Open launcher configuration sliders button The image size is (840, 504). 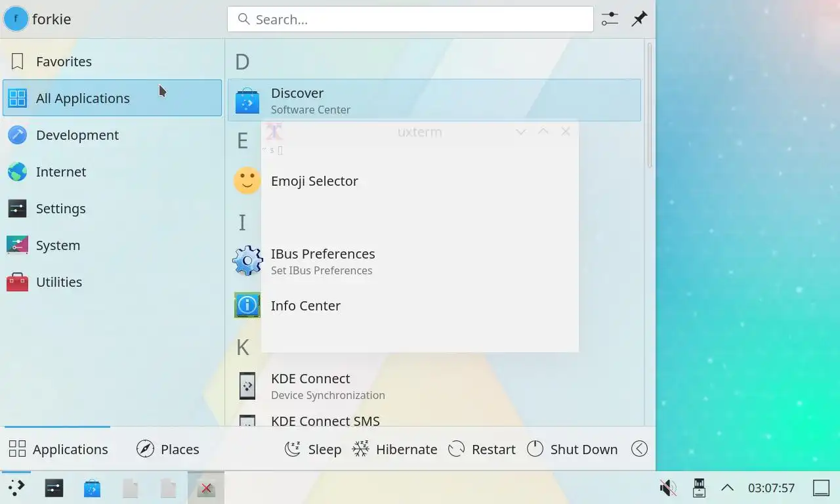[610, 19]
